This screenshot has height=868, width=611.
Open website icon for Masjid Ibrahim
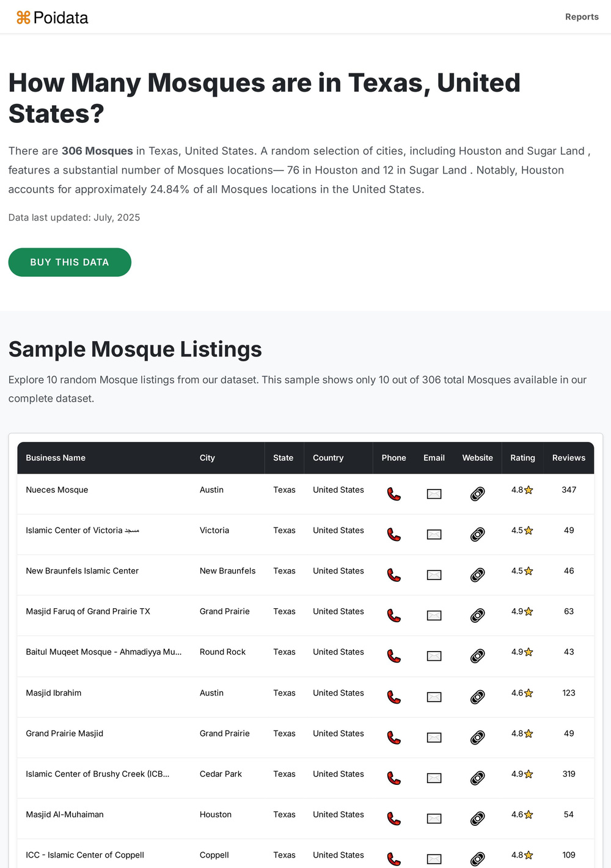478,697
